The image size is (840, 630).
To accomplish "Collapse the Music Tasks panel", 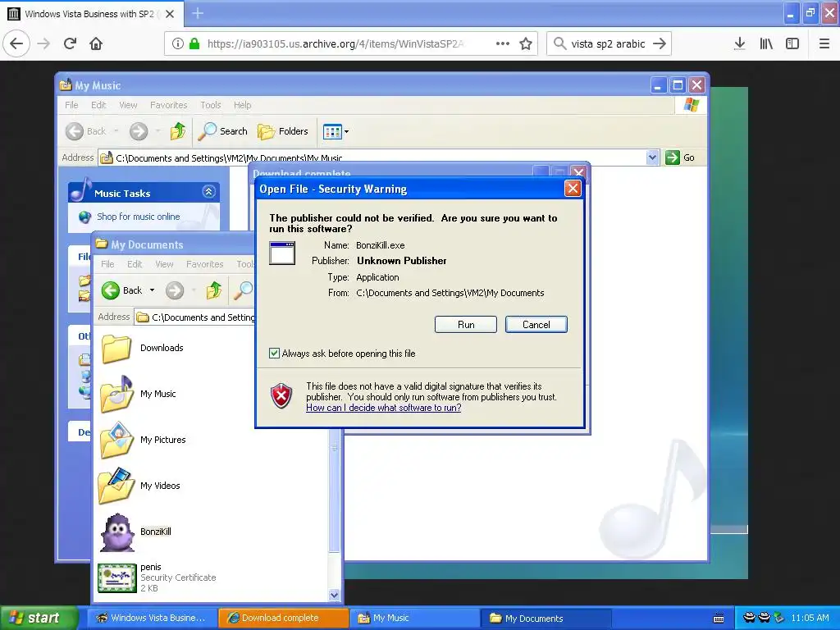I will click(209, 192).
